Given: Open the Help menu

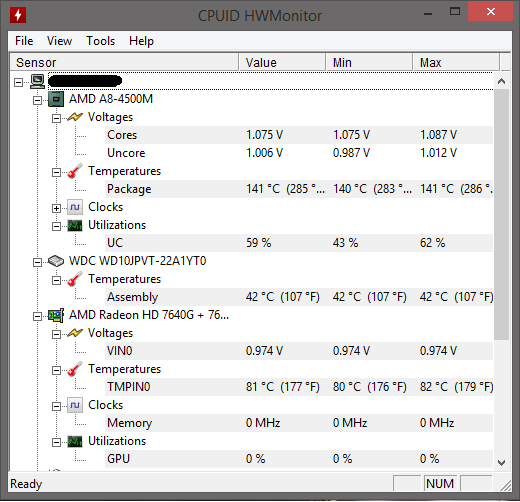Looking at the screenshot, I should [141, 41].
